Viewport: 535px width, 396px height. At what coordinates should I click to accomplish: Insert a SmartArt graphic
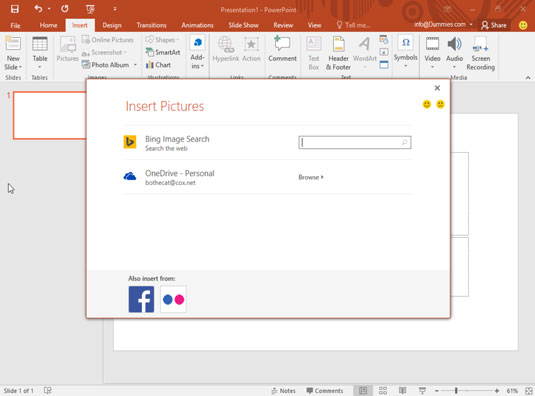coord(163,53)
